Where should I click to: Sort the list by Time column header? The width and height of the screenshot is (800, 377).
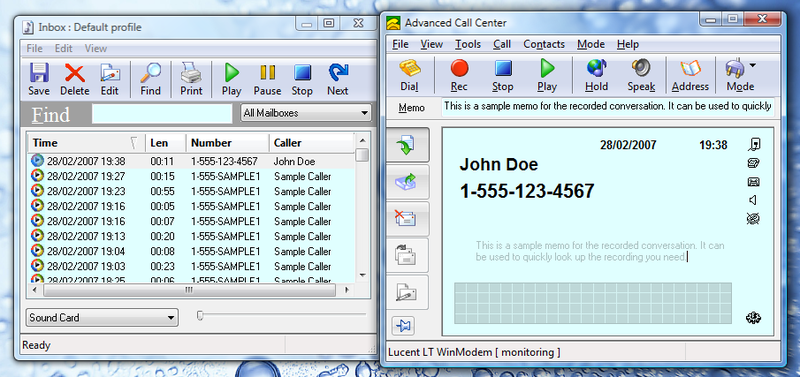point(87,143)
